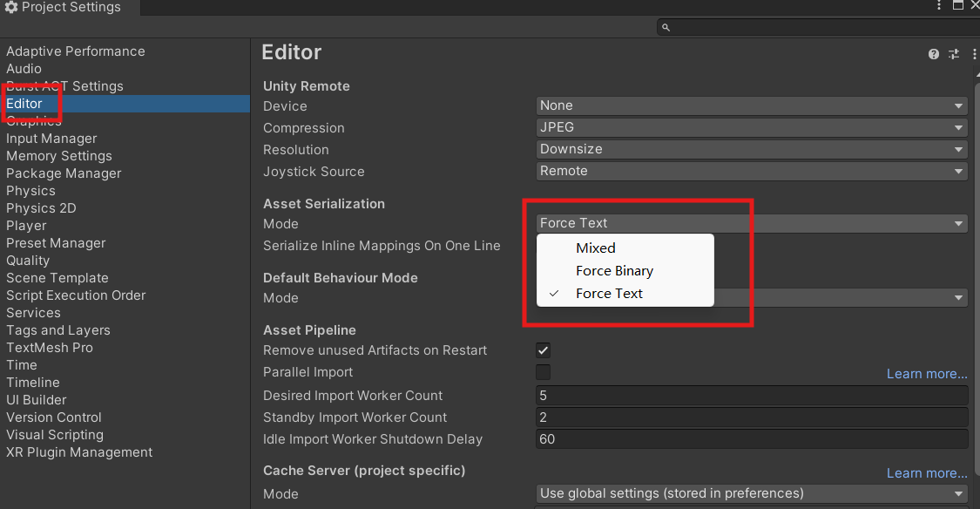Image resolution: width=980 pixels, height=509 pixels.
Task: Collapse the Asset Serialization Mode dropdown
Action: [x=752, y=223]
